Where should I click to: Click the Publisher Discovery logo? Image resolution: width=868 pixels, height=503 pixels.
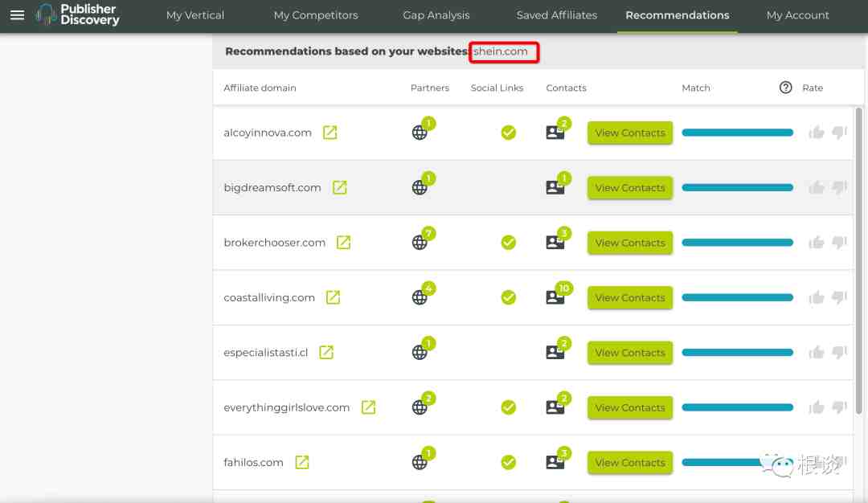(77, 14)
